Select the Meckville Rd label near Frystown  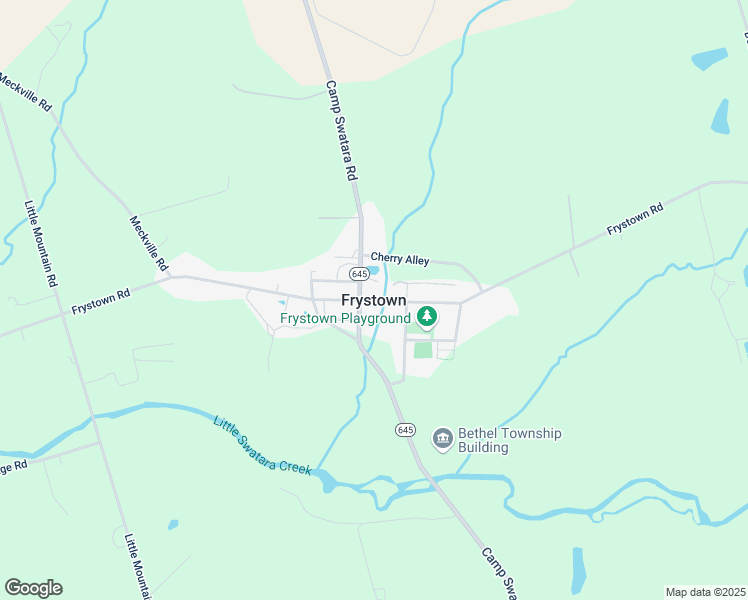coord(149,244)
